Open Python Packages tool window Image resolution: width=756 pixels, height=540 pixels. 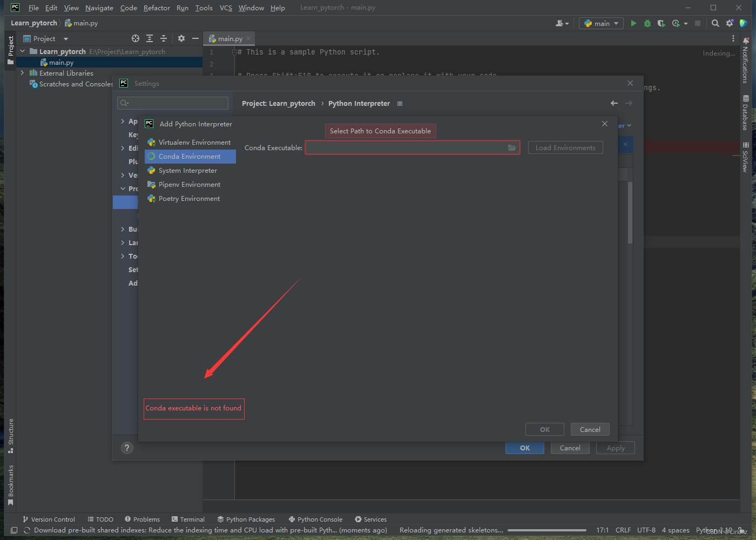tap(246, 519)
